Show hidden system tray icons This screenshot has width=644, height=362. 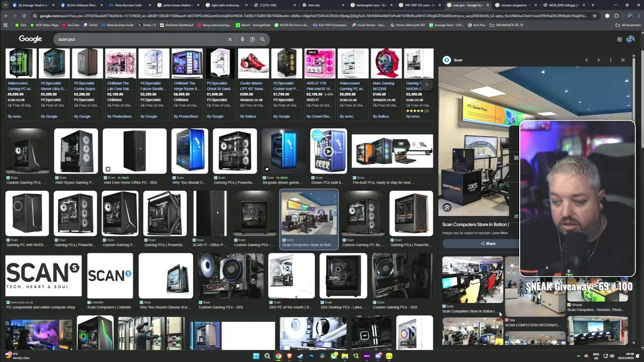[579, 356]
